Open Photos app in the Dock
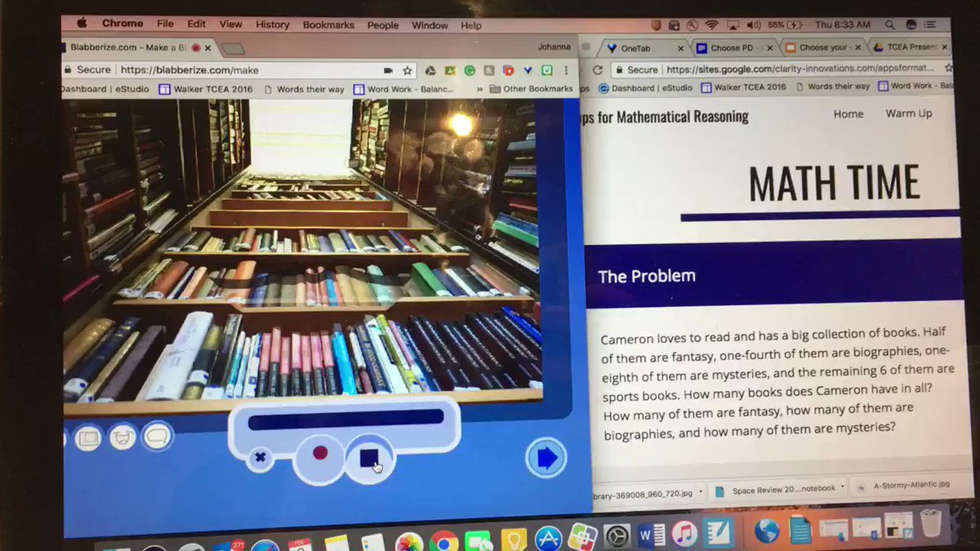980x551 pixels. (x=409, y=543)
